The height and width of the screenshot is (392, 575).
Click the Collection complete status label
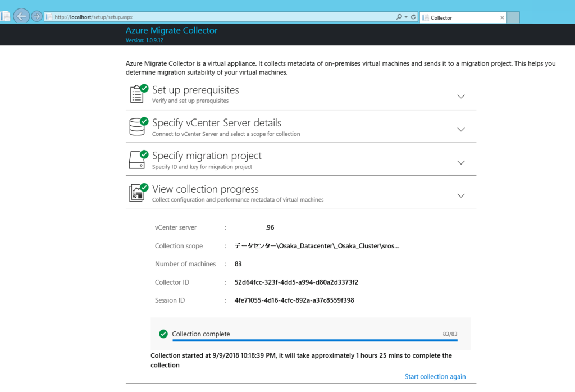pyautogui.click(x=201, y=334)
